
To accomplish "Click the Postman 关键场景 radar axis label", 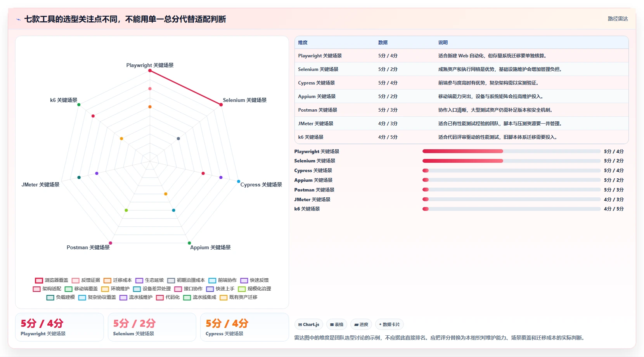I will pos(88,247).
